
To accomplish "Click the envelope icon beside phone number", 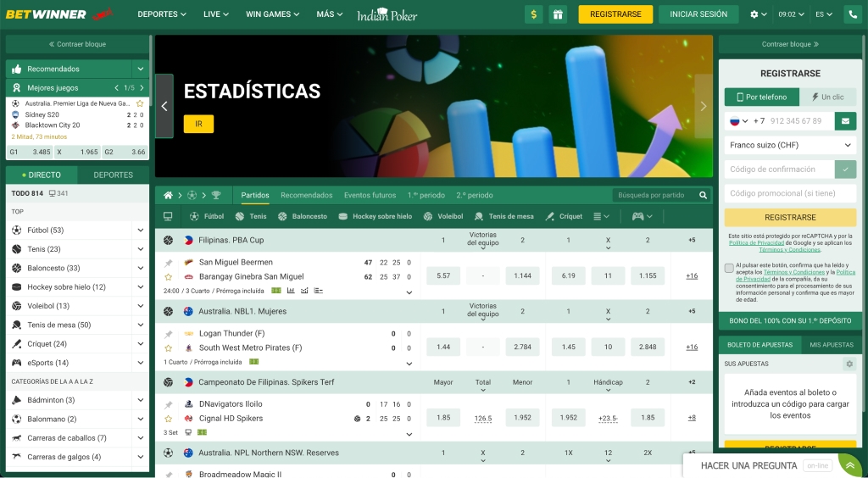I will (x=844, y=121).
